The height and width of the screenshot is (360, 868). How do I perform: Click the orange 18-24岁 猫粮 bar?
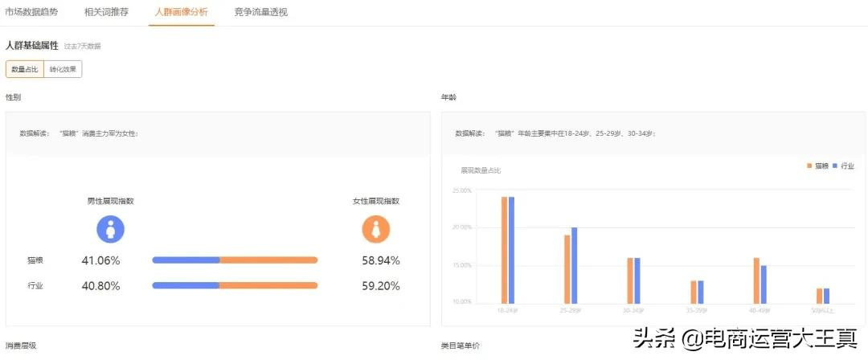click(504, 250)
